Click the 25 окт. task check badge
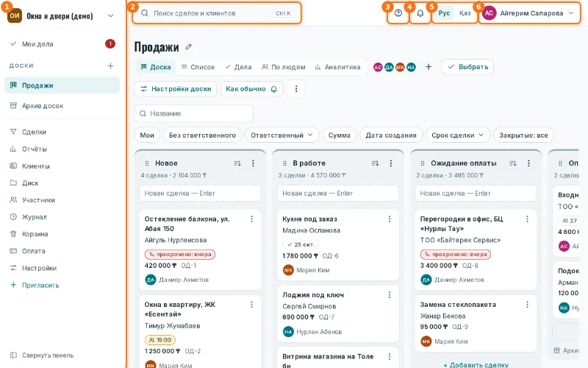Viewport: 588px width, 368px height. (x=301, y=244)
